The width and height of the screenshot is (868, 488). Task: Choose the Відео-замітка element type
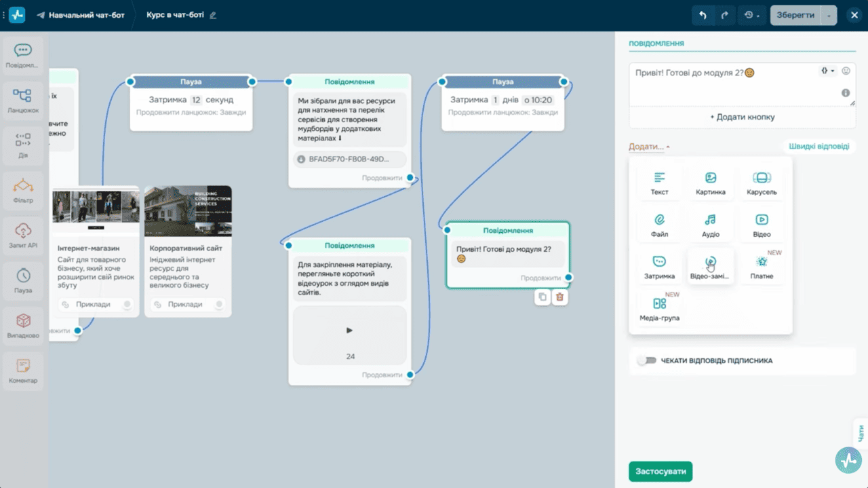(x=710, y=267)
